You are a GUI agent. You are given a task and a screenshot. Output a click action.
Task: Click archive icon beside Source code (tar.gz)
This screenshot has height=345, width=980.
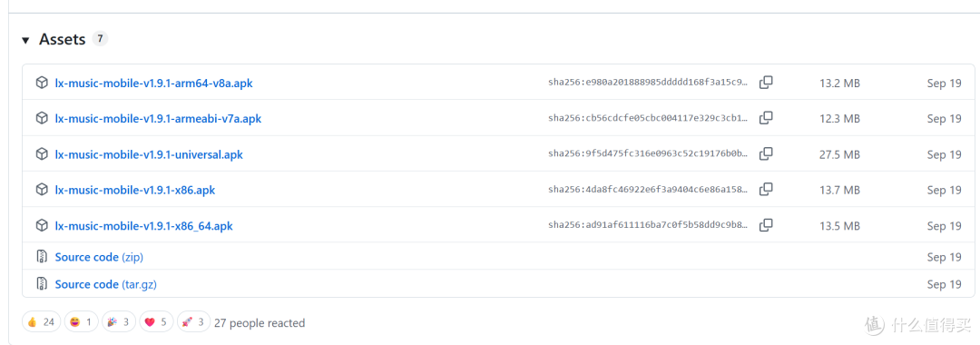pyautogui.click(x=41, y=284)
